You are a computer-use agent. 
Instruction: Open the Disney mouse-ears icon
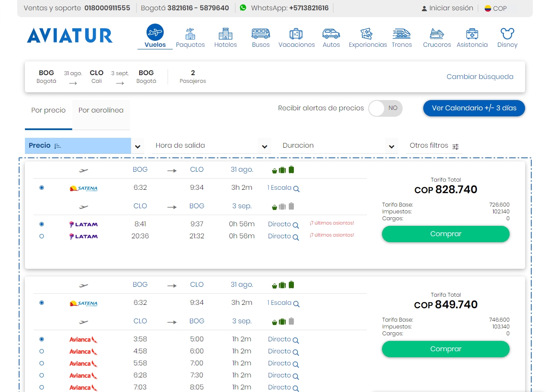pos(507,33)
